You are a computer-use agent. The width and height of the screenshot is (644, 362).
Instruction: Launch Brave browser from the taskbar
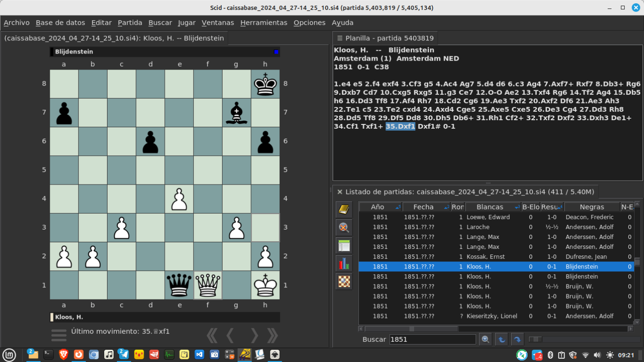point(63,354)
